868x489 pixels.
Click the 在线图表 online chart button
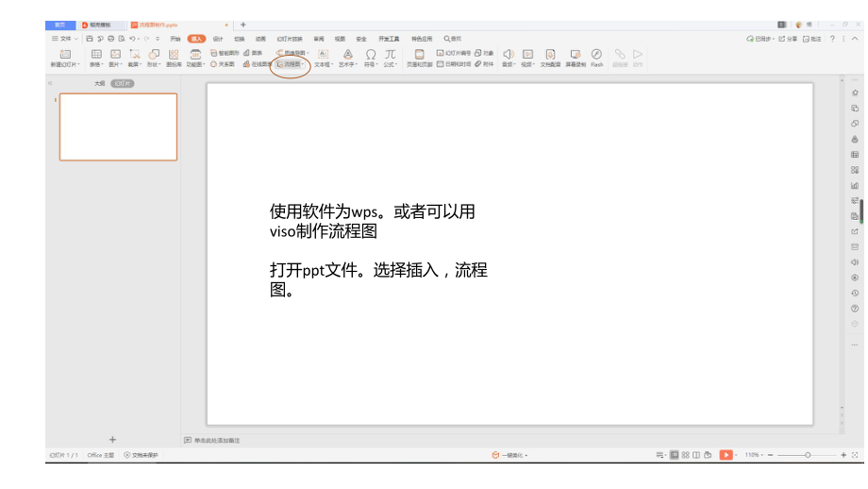coord(258,64)
